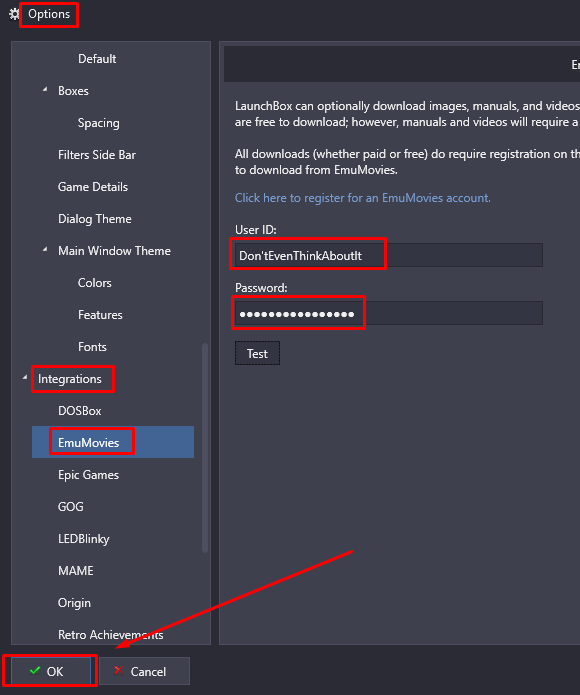
Task: Confirm settings with the OK button
Action: click(51, 671)
